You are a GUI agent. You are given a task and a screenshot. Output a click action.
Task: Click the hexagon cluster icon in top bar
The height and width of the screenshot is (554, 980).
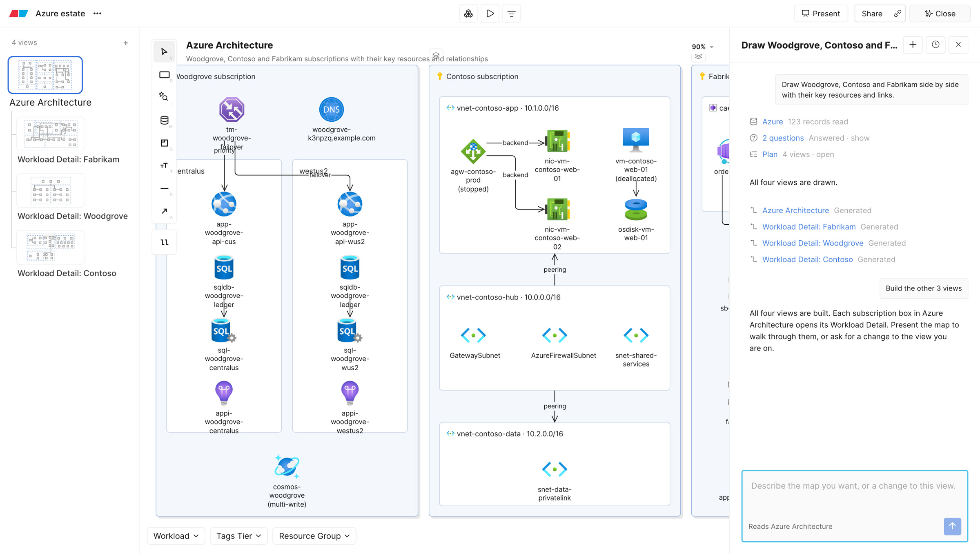468,13
